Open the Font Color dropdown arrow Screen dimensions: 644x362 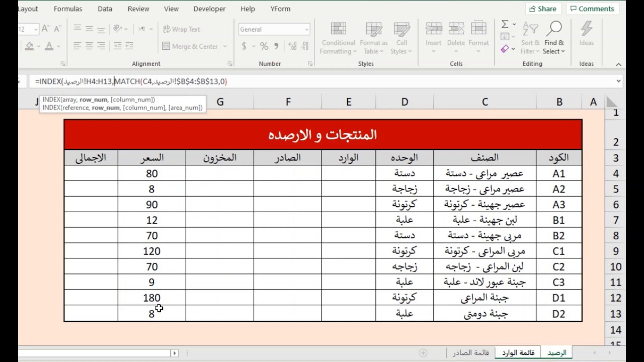pos(58,46)
